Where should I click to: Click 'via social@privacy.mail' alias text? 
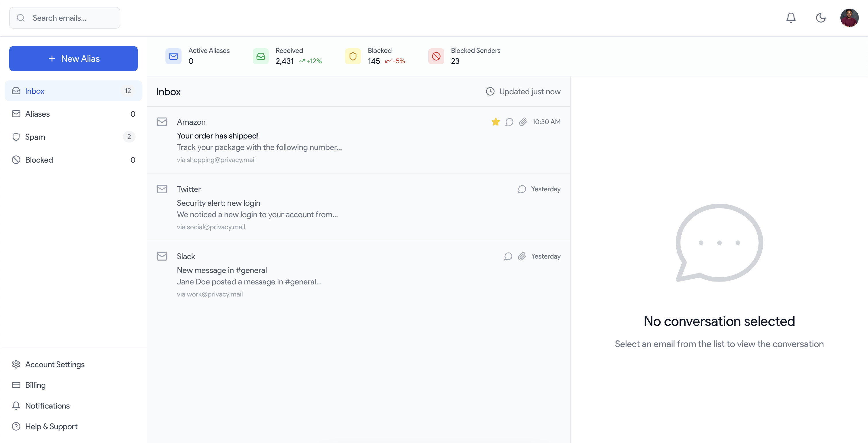(x=211, y=227)
